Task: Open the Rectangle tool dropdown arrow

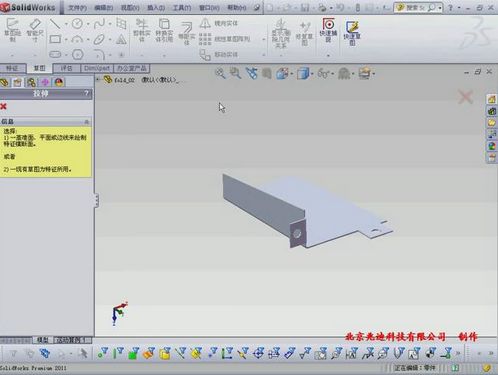Action: [66, 40]
